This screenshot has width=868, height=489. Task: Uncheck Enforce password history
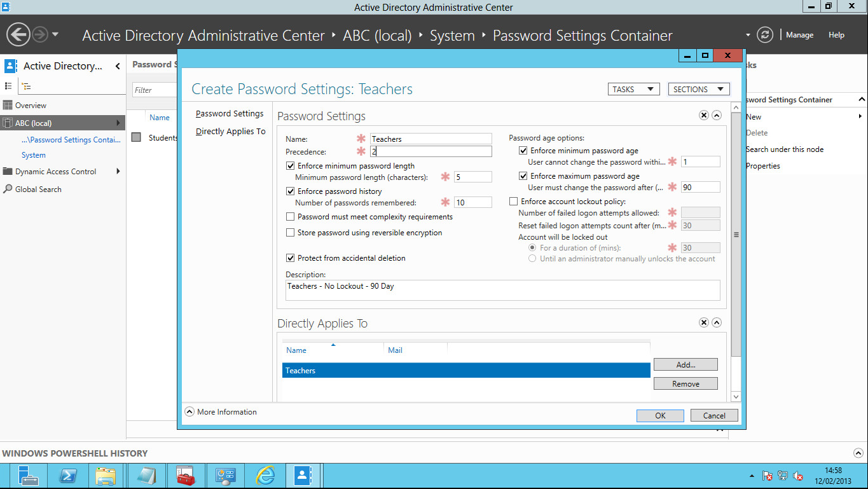(291, 191)
